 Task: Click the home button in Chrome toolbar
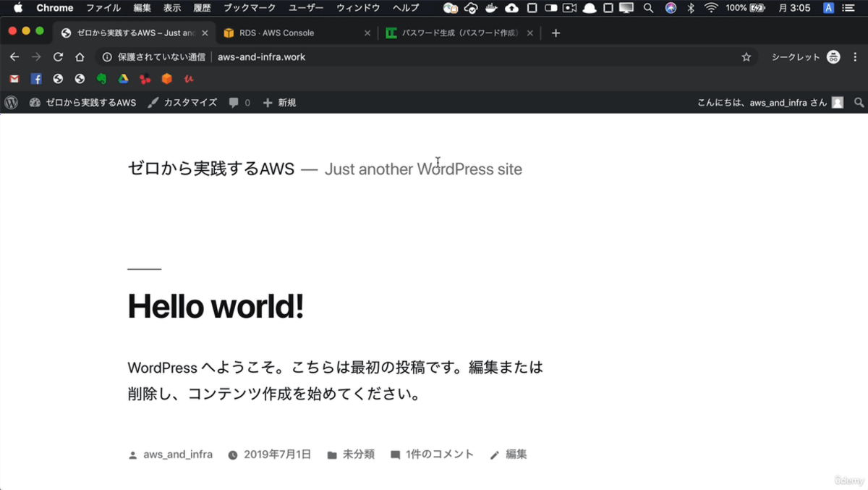(80, 57)
